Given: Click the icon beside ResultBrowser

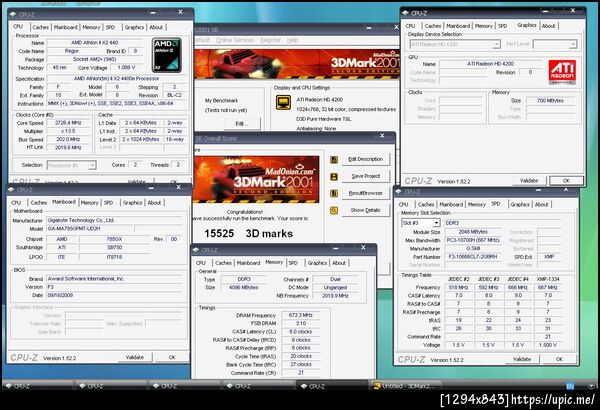Looking at the screenshot, I should pyautogui.click(x=334, y=193).
